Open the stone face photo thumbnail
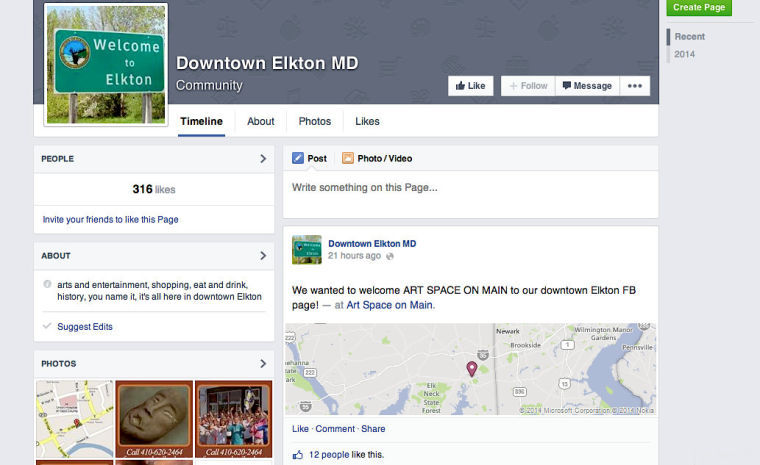 click(154, 419)
